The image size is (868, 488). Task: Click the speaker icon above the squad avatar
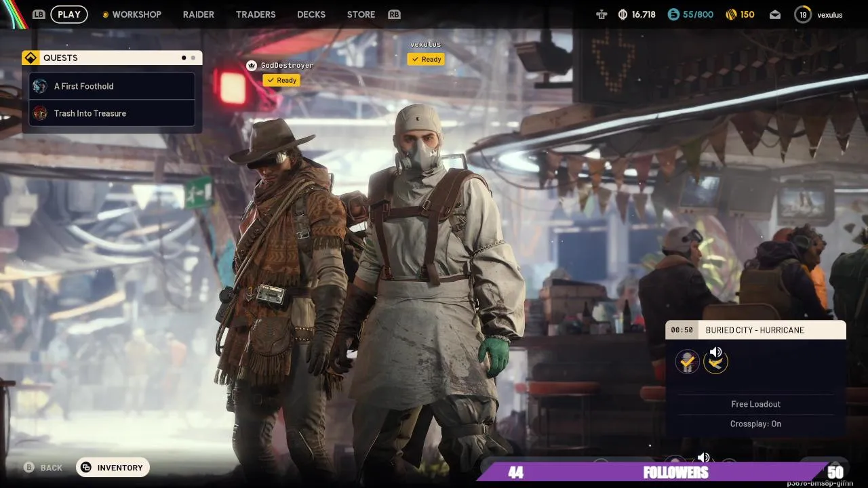(x=715, y=352)
